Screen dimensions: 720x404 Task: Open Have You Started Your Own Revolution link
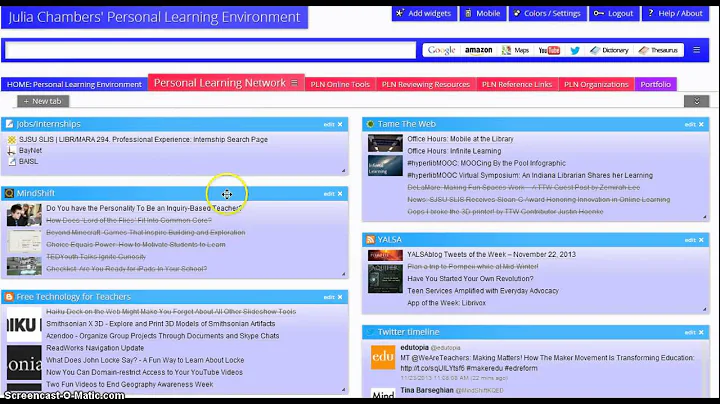pos(470,279)
